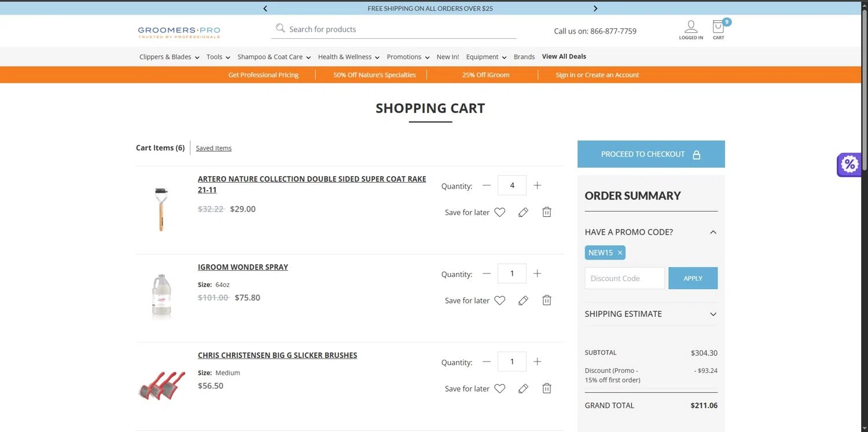Open iGroom Wonder Spray product link
The height and width of the screenshot is (432, 868).
(243, 267)
